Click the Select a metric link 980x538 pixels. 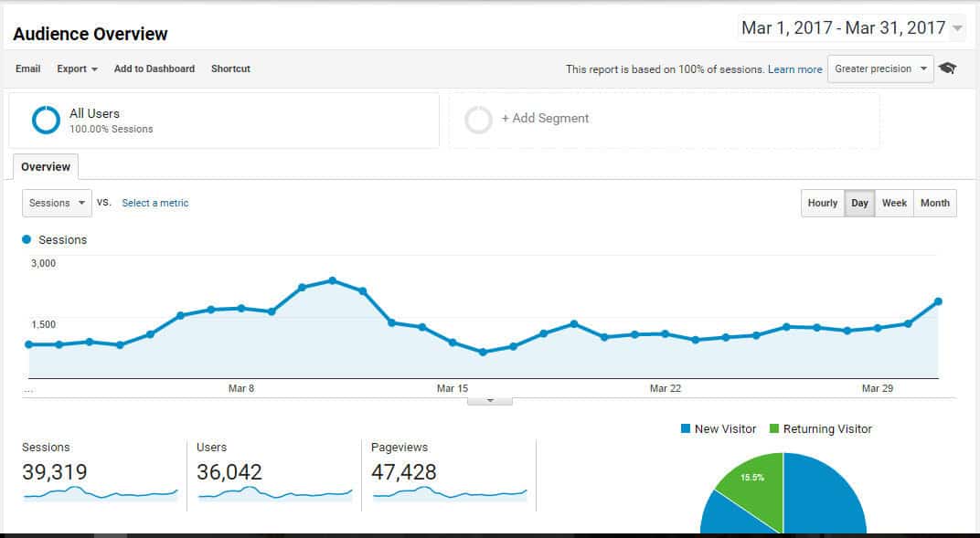click(155, 203)
